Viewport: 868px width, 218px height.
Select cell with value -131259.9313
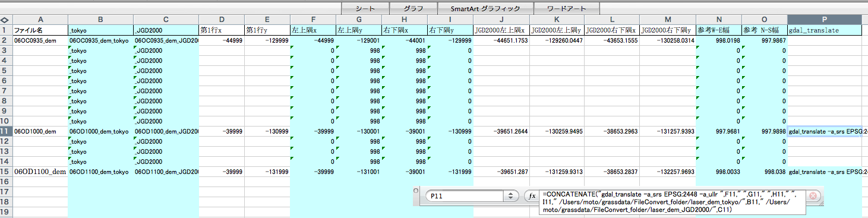(x=557, y=171)
